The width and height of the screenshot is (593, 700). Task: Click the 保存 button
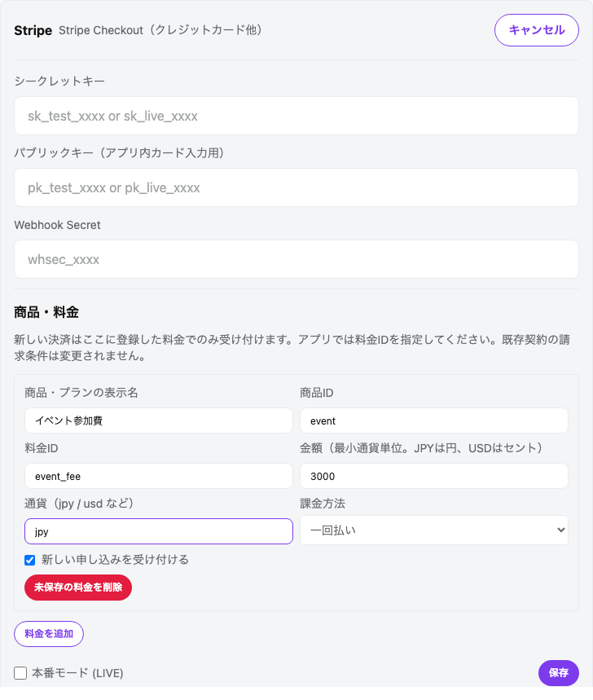point(558,673)
